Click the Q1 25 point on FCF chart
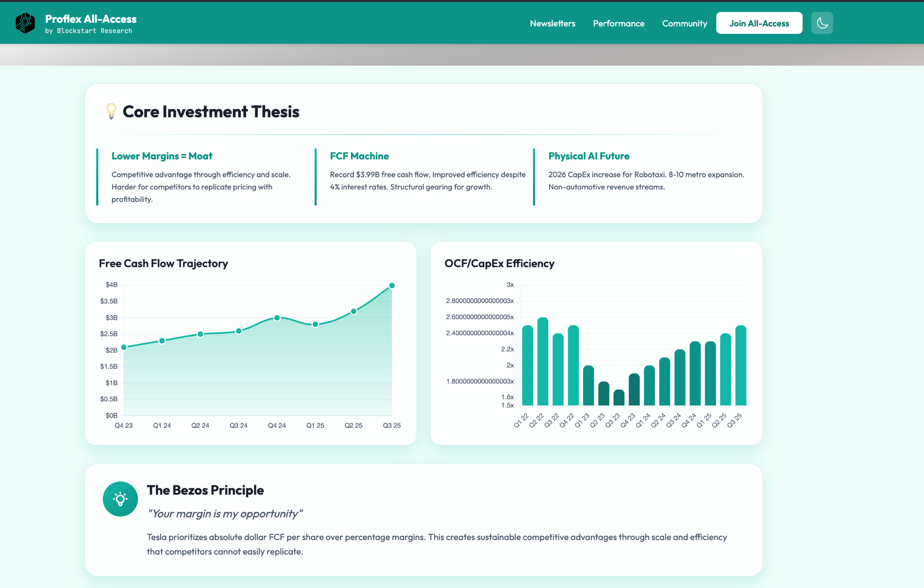The height and width of the screenshot is (588, 924). pyautogui.click(x=315, y=324)
